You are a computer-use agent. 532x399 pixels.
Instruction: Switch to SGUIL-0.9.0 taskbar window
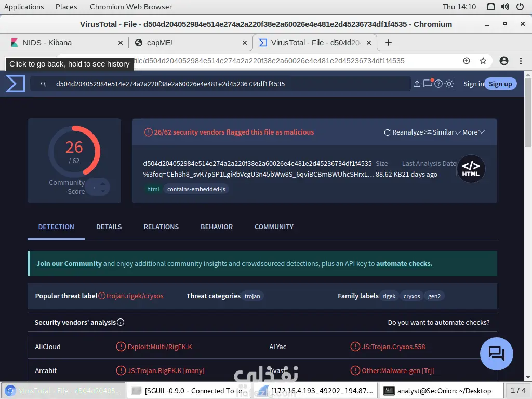(189, 391)
